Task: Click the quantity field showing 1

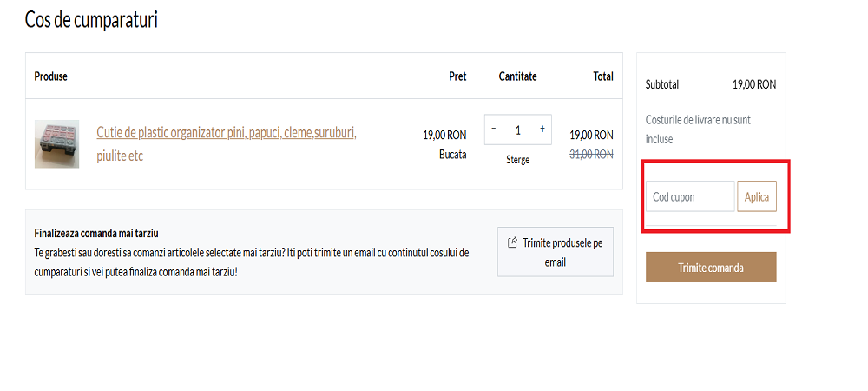Action: pyautogui.click(x=518, y=129)
